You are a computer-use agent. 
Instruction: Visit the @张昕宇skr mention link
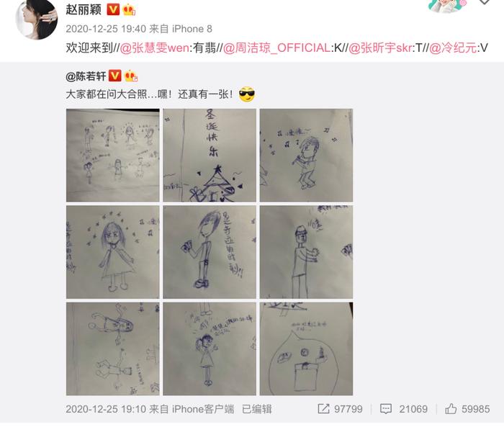(x=381, y=48)
